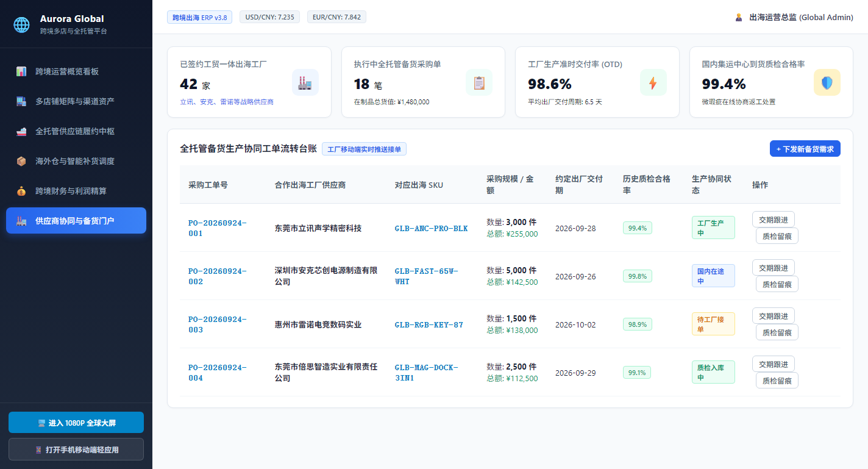Click the 生产协同状态 column header
868x469 pixels.
711,185
